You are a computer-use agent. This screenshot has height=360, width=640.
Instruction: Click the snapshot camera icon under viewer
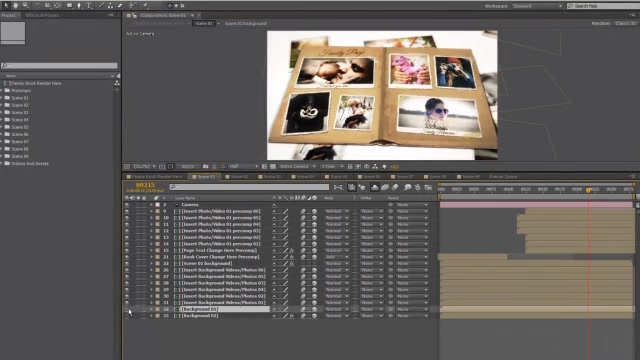205,167
